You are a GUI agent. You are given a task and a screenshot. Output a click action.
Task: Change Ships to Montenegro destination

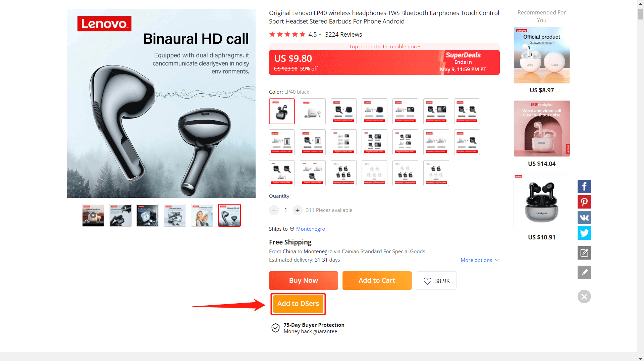pos(311,229)
